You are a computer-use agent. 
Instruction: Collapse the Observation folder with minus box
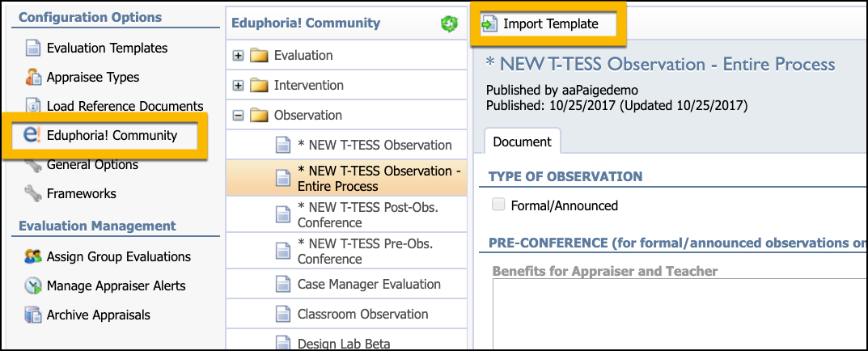click(x=238, y=116)
